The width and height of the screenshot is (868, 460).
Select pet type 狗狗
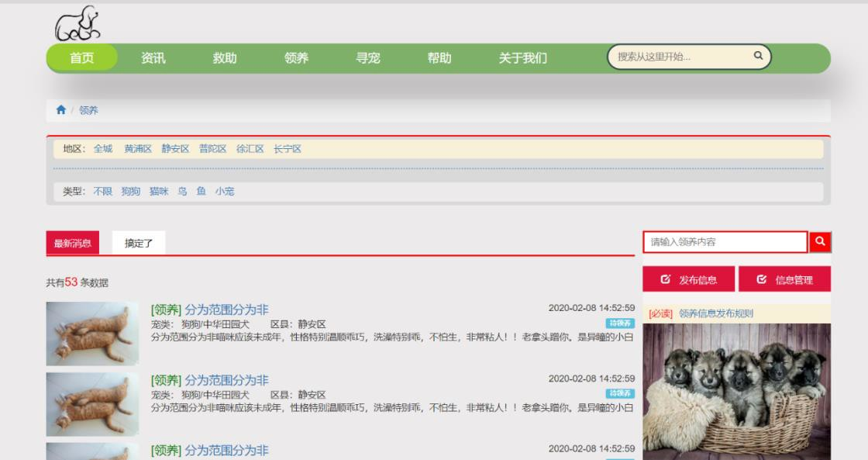(131, 191)
